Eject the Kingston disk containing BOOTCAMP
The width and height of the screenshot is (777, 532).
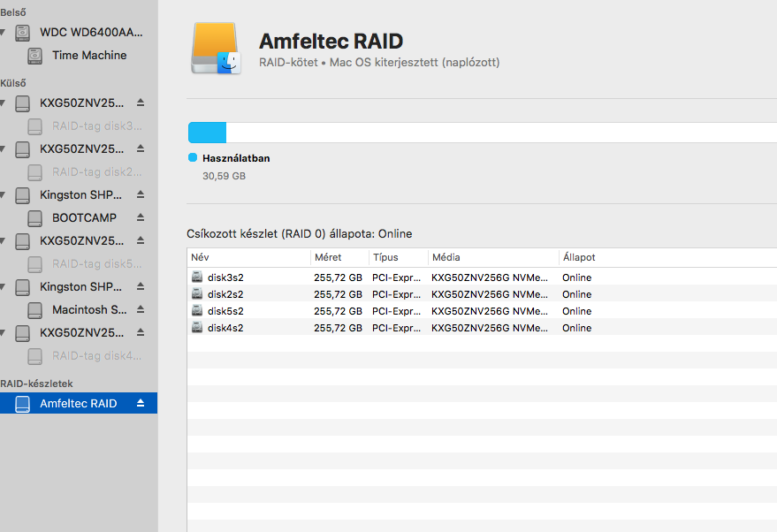(141, 194)
